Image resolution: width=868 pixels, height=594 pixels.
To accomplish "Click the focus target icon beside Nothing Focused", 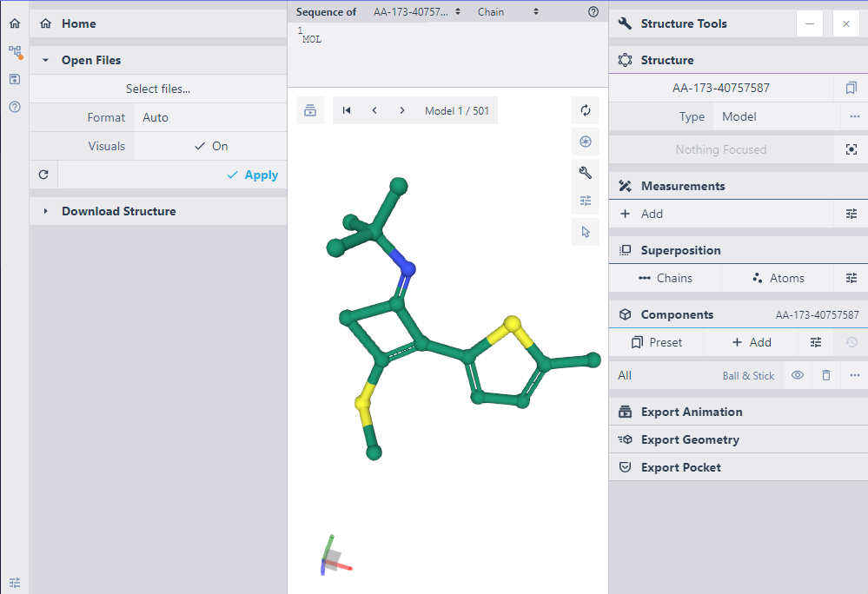I will pos(851,149).
